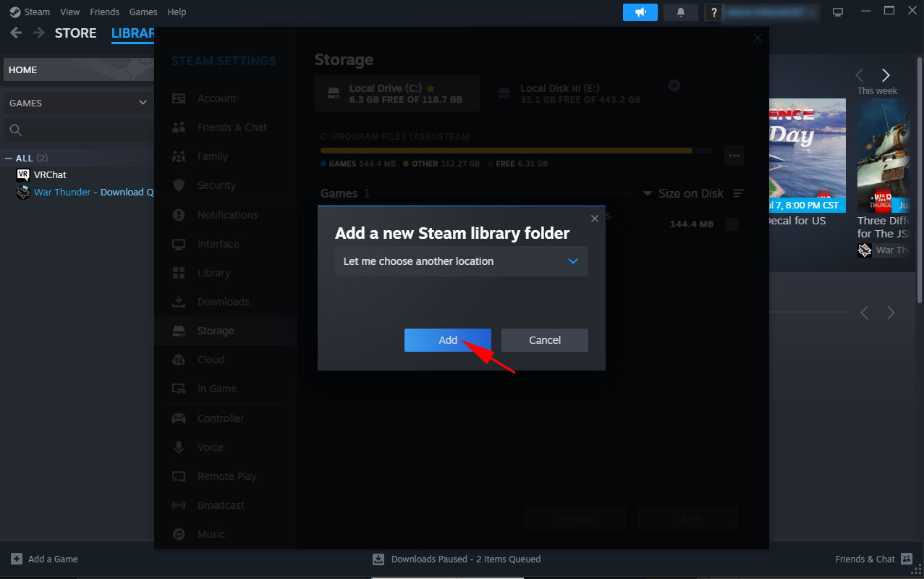Select the Local Disk III (E:) storage tab

click(569, 93)
